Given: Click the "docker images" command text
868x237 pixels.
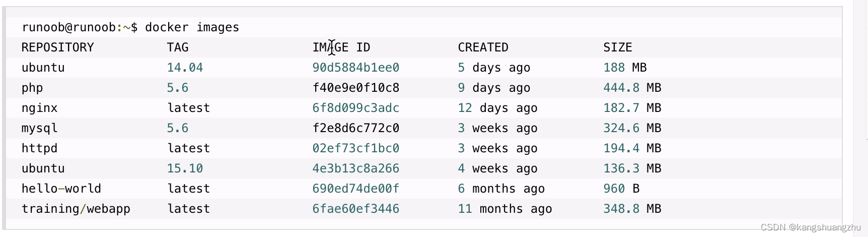Looking at the screenshot, I should [192, 27].
